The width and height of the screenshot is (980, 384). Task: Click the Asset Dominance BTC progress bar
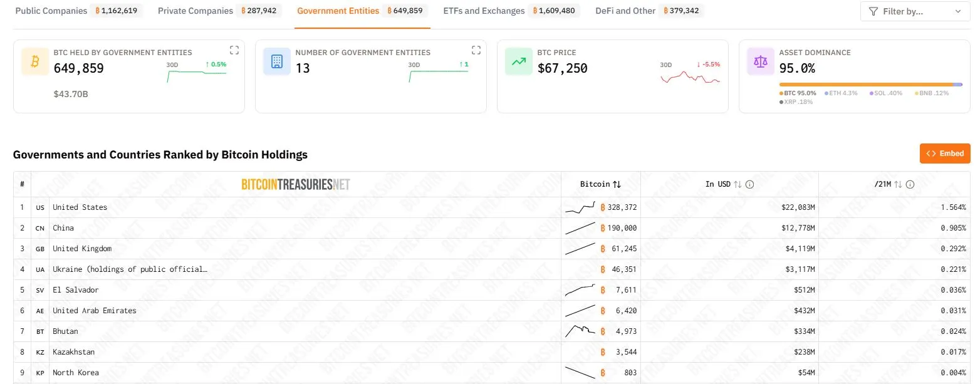click(866, 84)
